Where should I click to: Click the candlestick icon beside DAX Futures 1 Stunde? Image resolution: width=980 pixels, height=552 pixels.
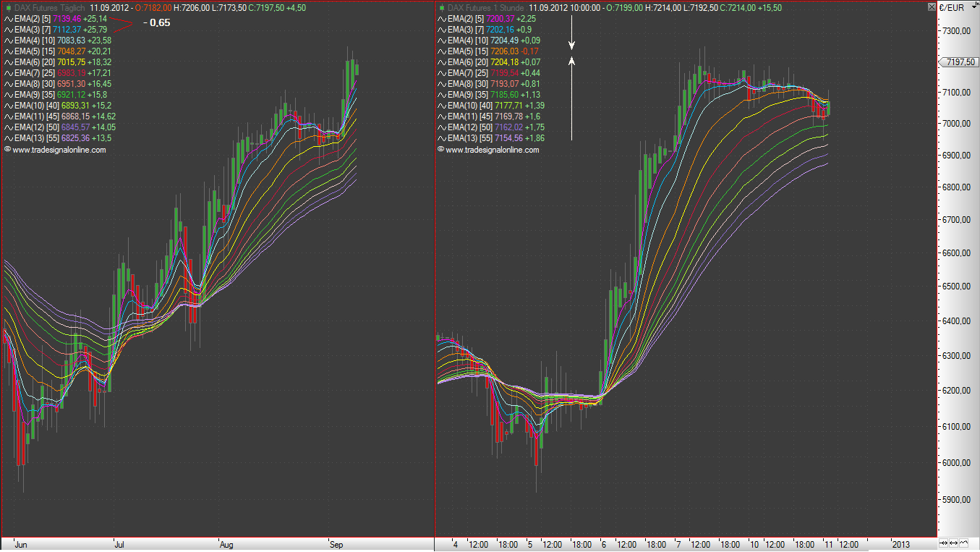441,8
